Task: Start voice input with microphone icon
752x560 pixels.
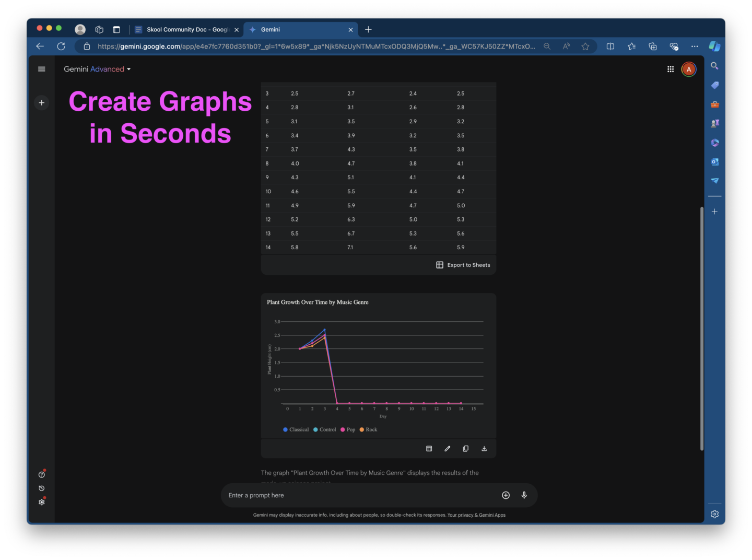Action: coord(524,495)
